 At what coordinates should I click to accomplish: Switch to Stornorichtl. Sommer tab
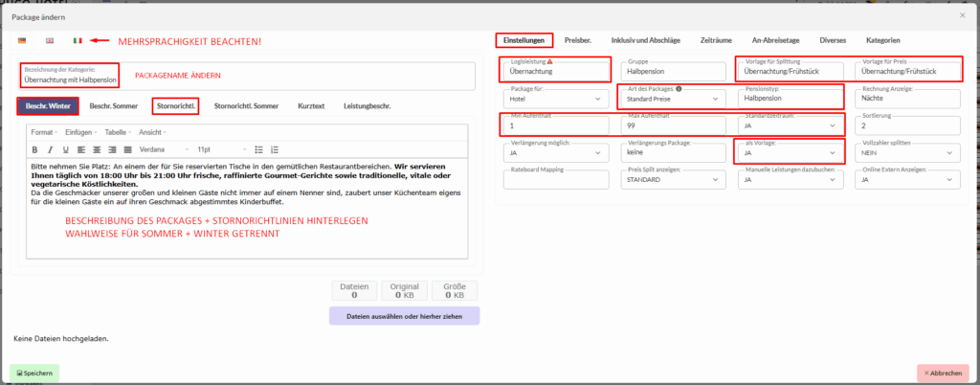click(246, 105)
